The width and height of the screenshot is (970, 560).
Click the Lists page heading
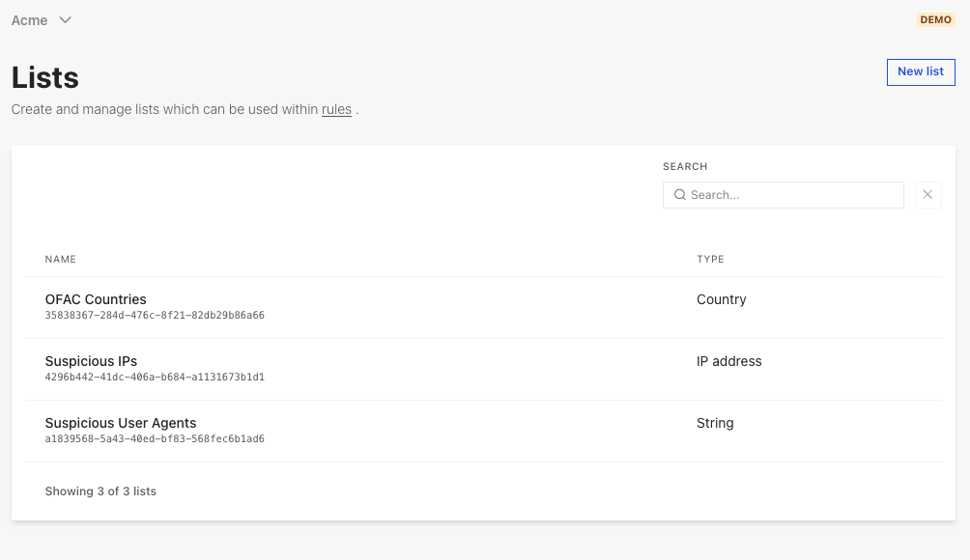click(45, 78)
